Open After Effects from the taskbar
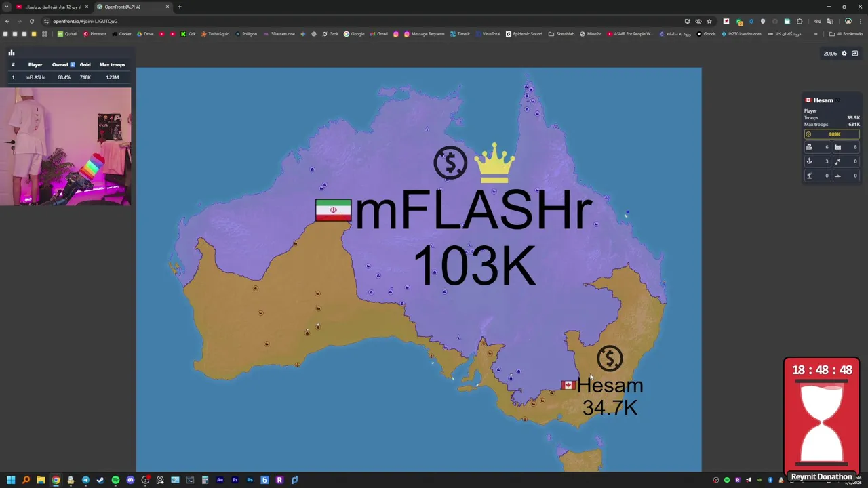This screenshot has height=488, width=868. (x=220, y=480)
